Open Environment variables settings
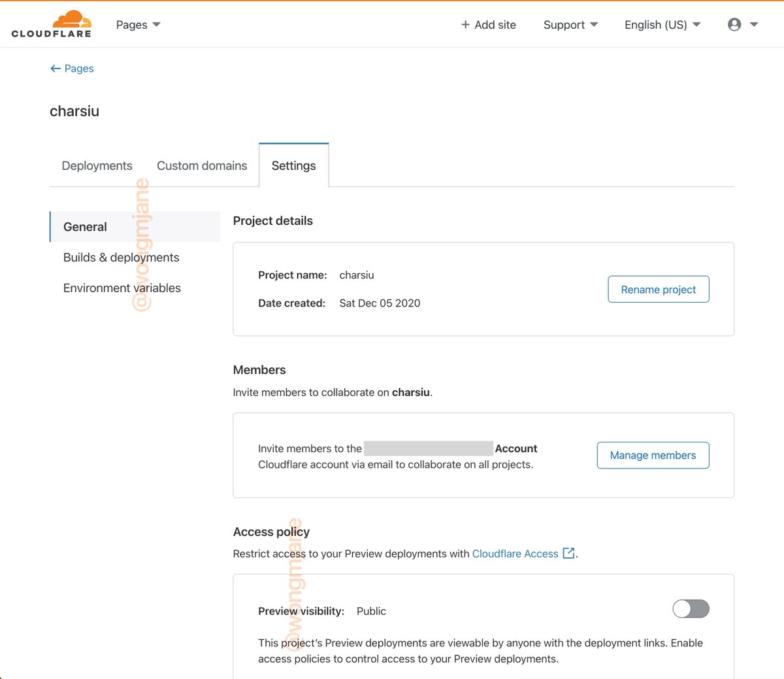Screen dimensions: 784x679 pyautogui.click(x=122, y=288)
